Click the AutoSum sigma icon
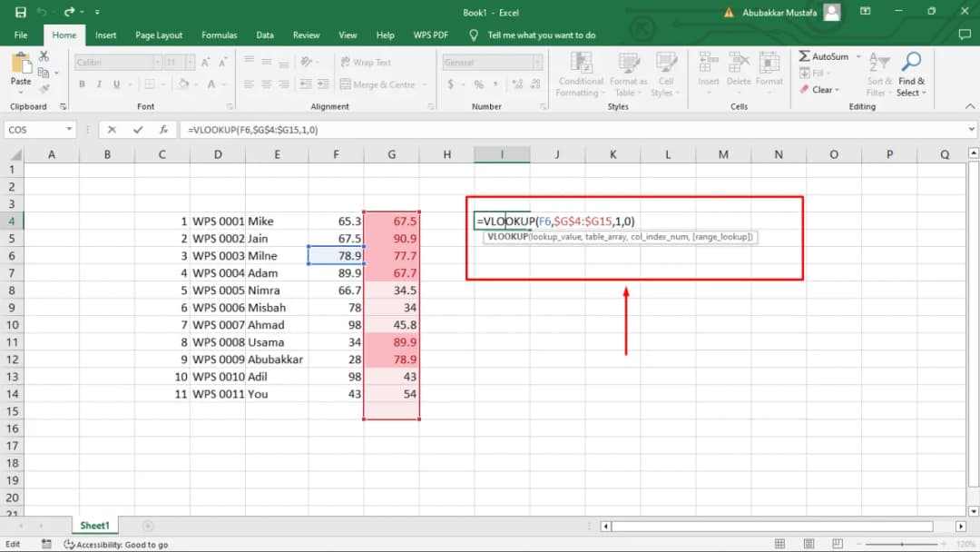980x552 pixels. pyautogui.click(x=805, y=56)
